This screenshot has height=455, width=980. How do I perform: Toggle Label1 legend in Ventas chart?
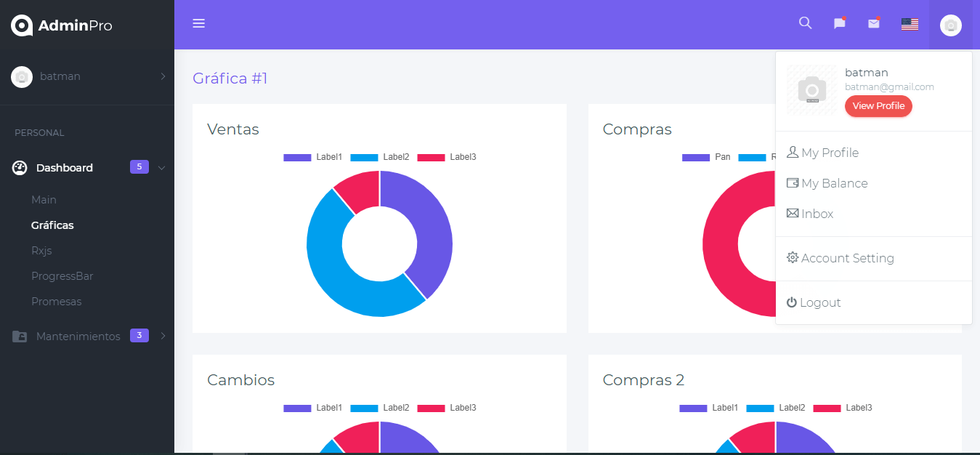(x=313, y=157)
